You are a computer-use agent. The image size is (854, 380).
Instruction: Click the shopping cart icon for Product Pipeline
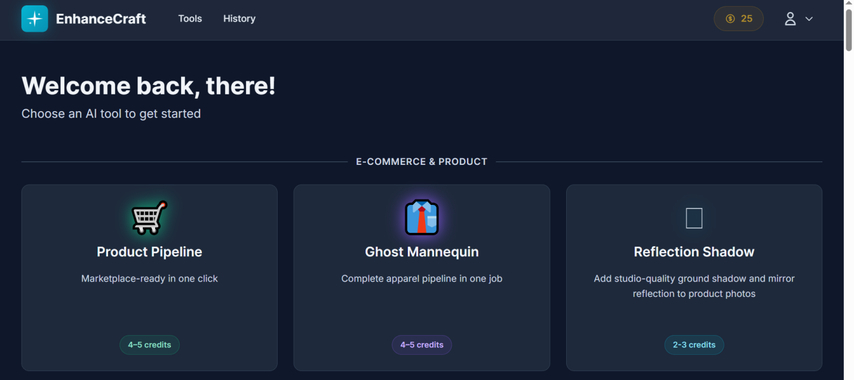(x=149, y=217)
